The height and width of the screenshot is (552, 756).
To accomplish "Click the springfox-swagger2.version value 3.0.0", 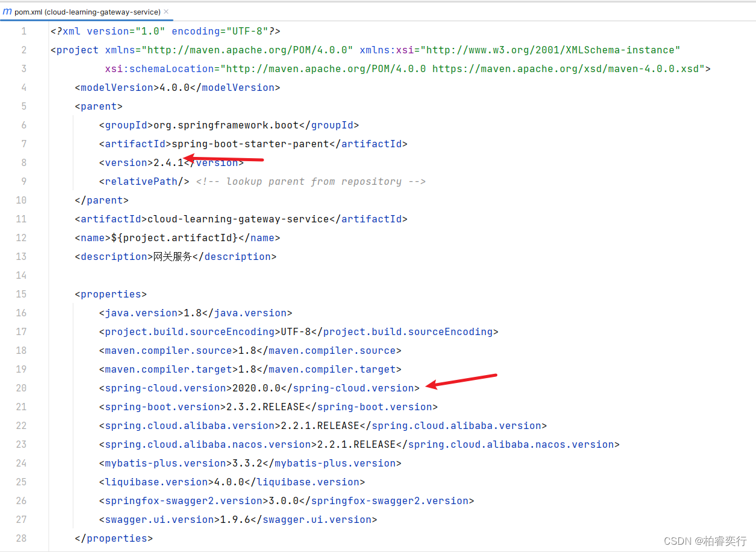I will (x=284, y=500).
